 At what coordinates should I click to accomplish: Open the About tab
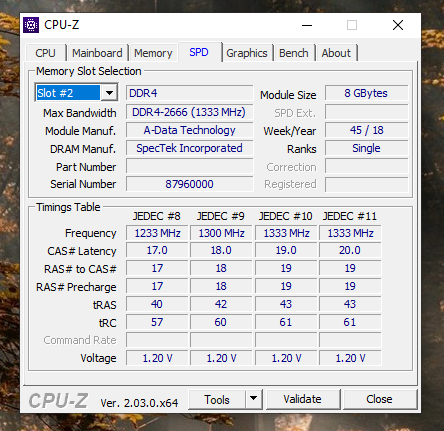[x=336, y=53]
